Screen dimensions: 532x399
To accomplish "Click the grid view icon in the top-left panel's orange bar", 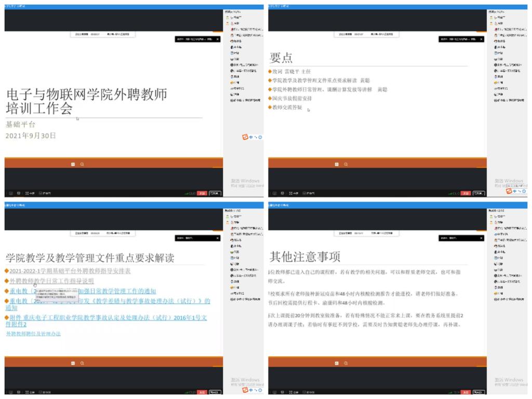I will pos(73,164).
